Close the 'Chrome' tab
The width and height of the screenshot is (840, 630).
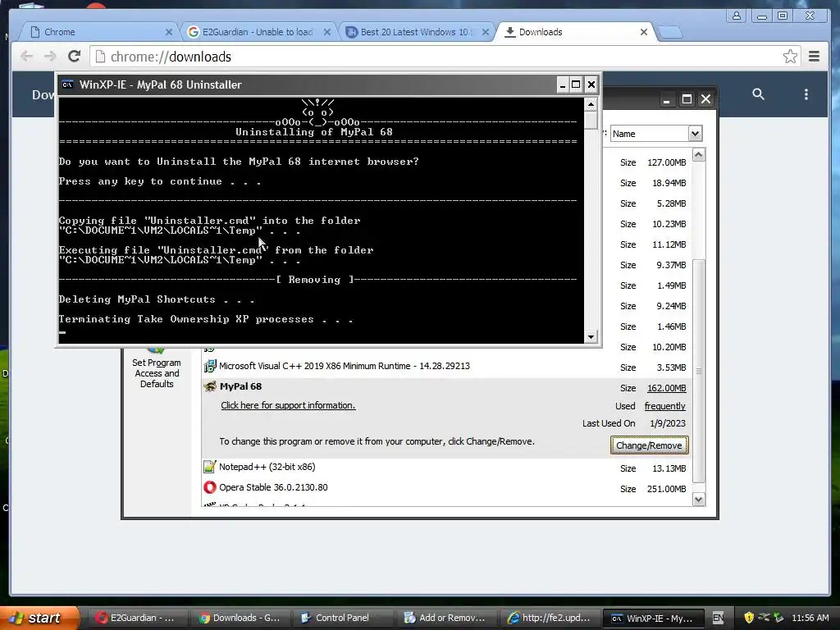[x=169, y=32]
